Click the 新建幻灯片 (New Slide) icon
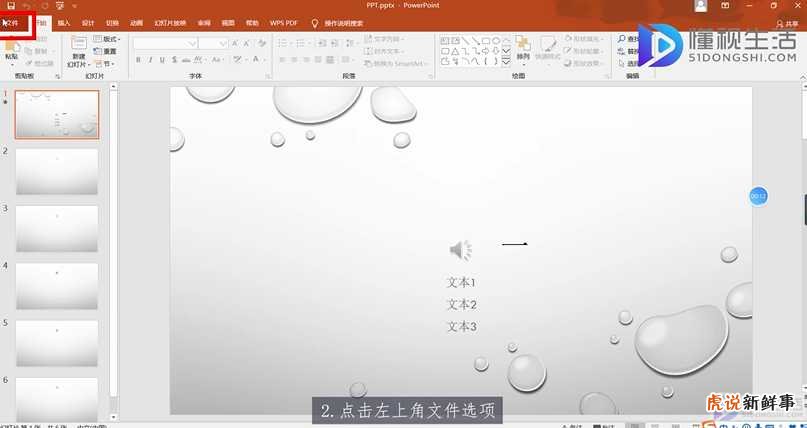Image resolution: width=807 pixels, height=428 pixels. click(x=79, y=44)
